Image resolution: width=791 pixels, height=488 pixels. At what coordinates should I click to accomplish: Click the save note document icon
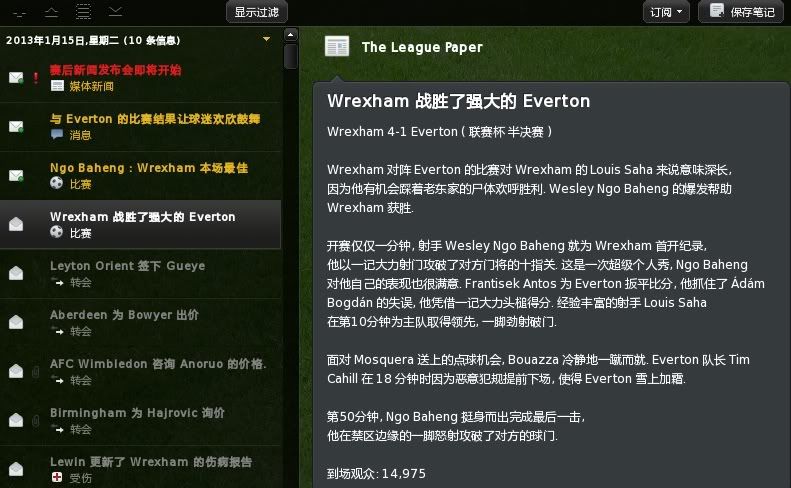click(x=716, y=11)
